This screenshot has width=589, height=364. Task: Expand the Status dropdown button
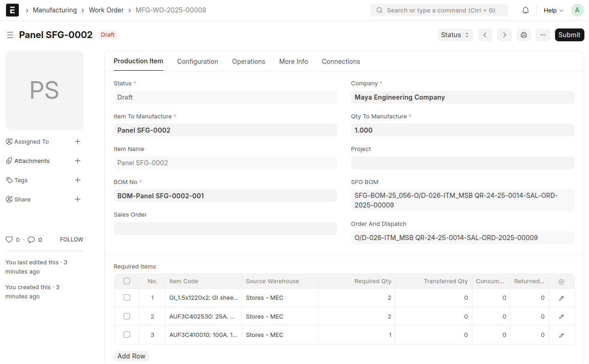click(455, 35)
